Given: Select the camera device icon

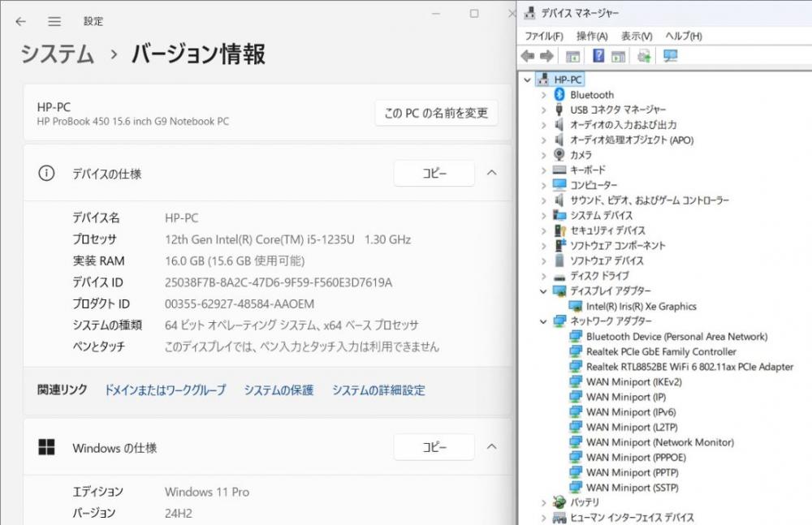Looking at the screenshot, I should 559,154.
